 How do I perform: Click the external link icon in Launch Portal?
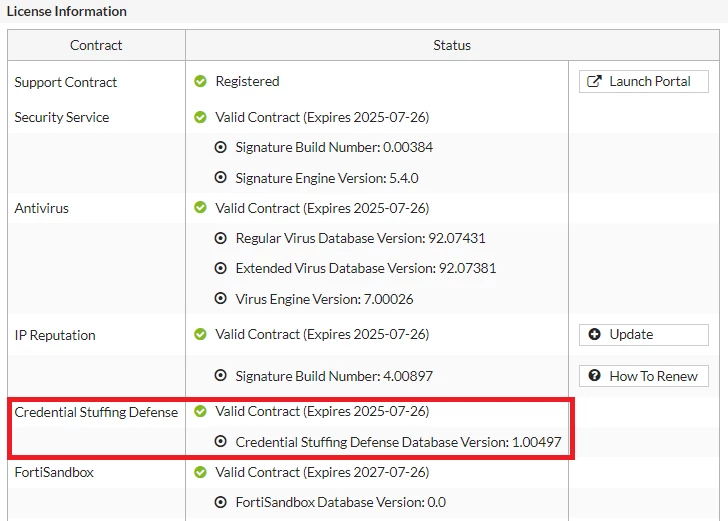pyautogui.click(x=594, y=81)
